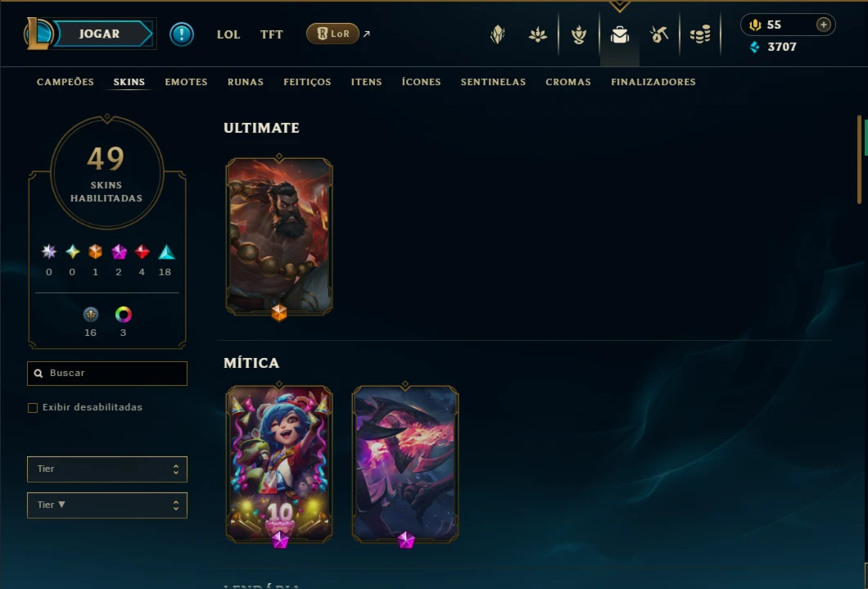
Task: Click the orange Ultimate gem tier icon
Action: click(x=95, y=251)
